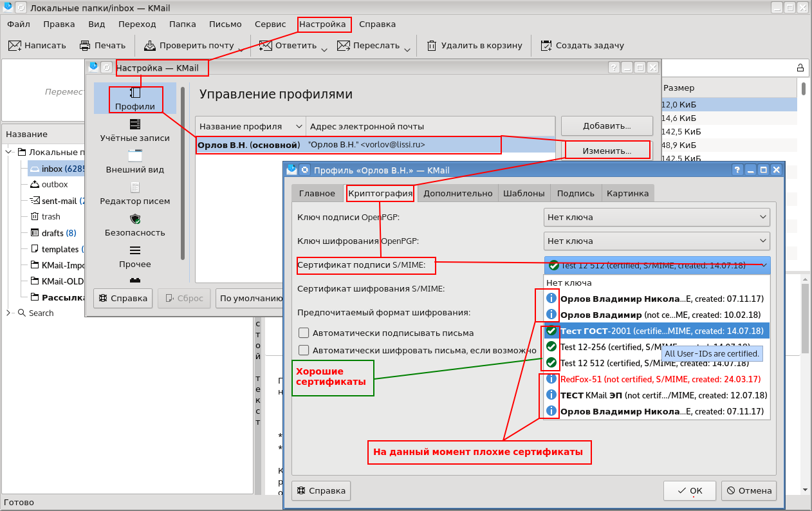Open dropdown arrow beside Переслать
Screen dimensions: 812x511
407,49
